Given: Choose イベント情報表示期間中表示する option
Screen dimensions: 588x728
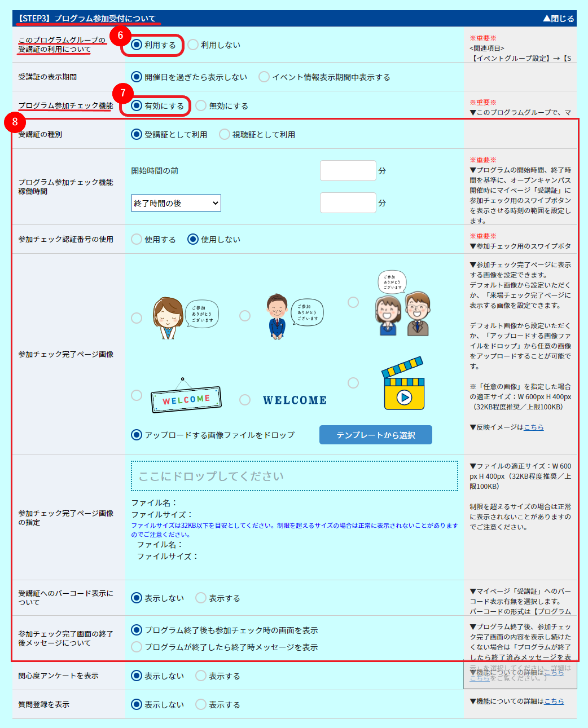Looking at the screenshot, I should (264, 77).
